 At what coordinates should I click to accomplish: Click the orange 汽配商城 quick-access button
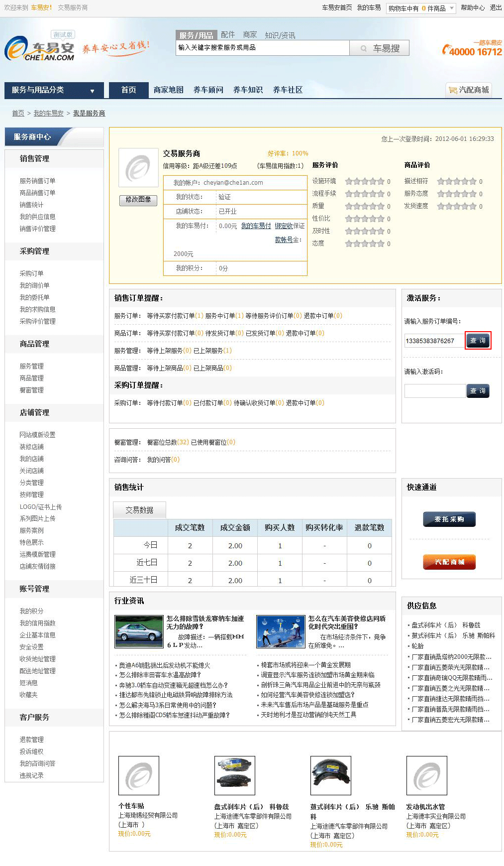pos(449,562)
